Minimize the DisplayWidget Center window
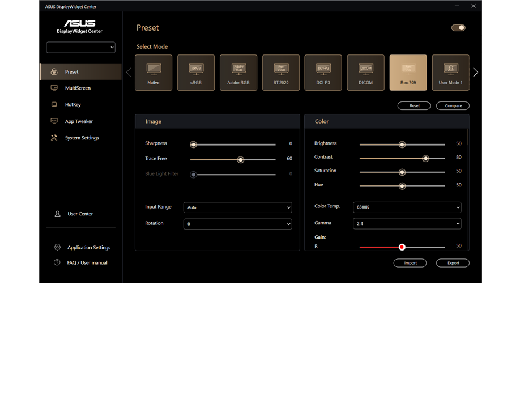 coord(457,6)
